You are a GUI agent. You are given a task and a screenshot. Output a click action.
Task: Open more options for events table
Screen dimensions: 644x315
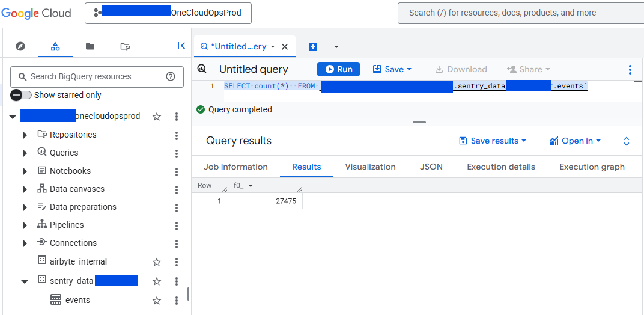coord(177,301)
